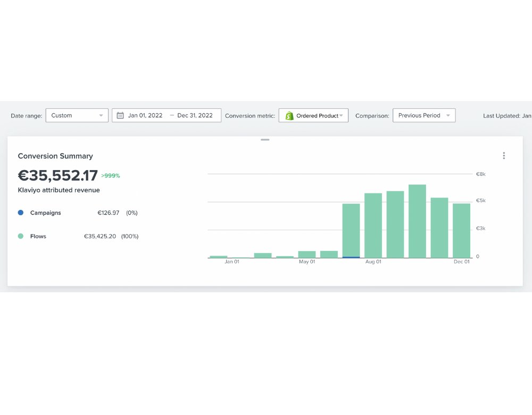Open the Date range Custom dropdown
The height and width of the screenshot is (415, 532).
pyautogui.click(x=77, y=115)
